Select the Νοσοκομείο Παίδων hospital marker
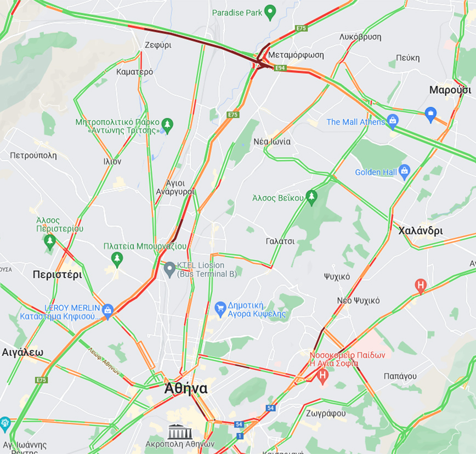 (x=322, y=376)
